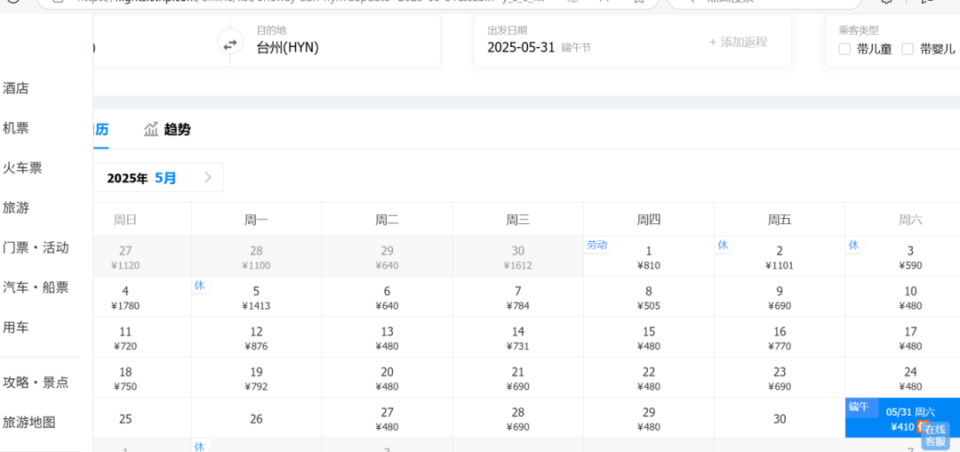Select May 13 priced ¥480

387,337
